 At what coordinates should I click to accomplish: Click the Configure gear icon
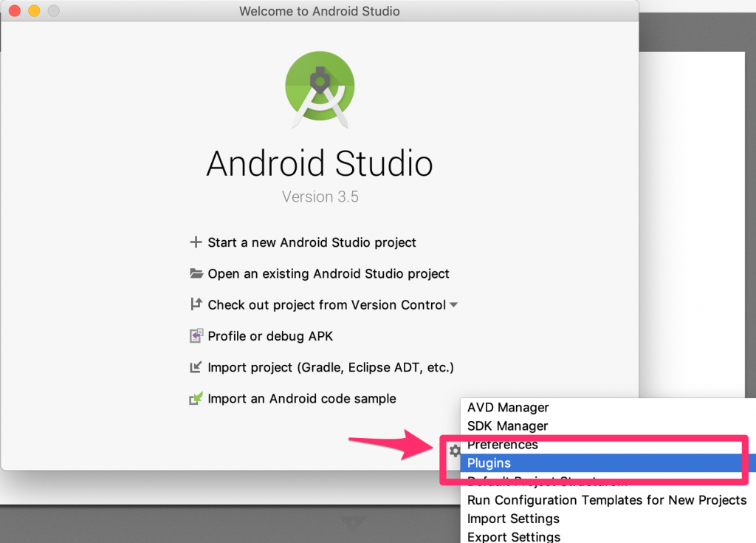click(x=454, y=451)
